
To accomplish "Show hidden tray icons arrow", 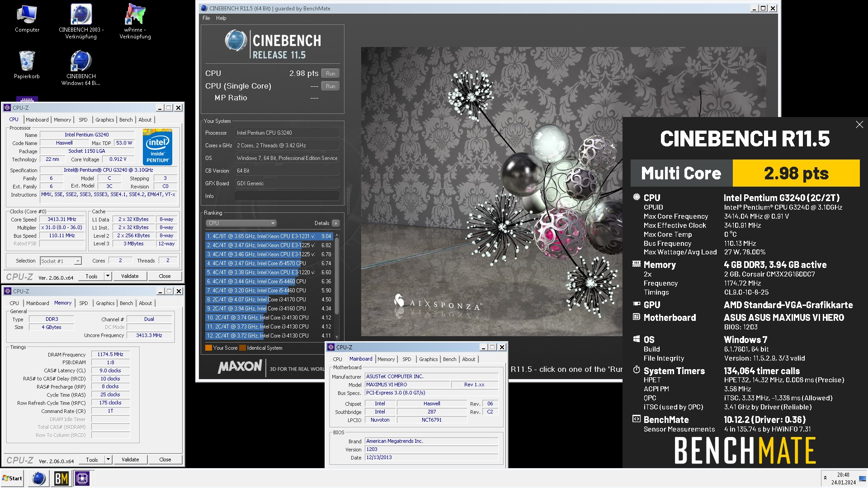I will click(x=826, y=478).
